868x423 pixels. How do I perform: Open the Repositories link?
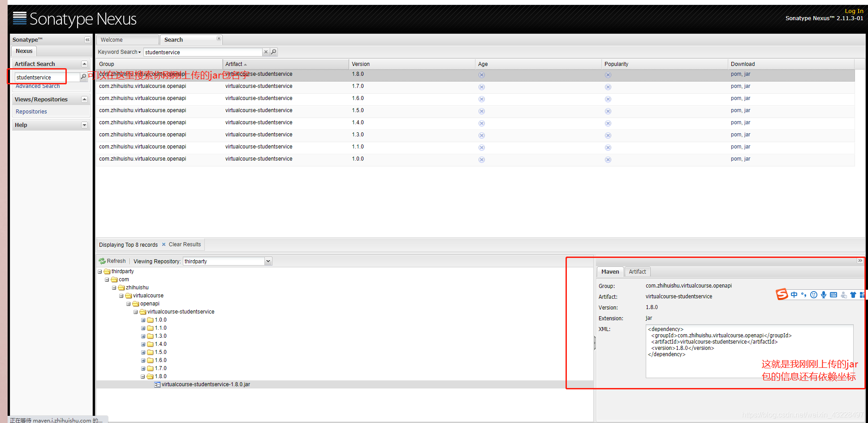(31, 112)
